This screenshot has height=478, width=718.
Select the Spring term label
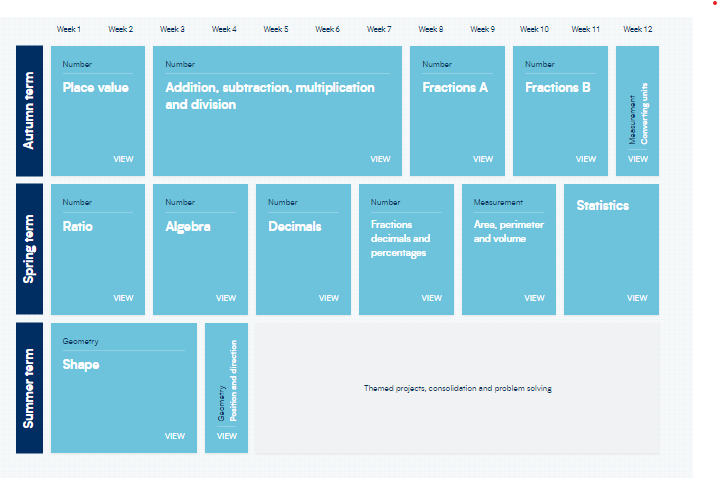(x=29, y=249)
